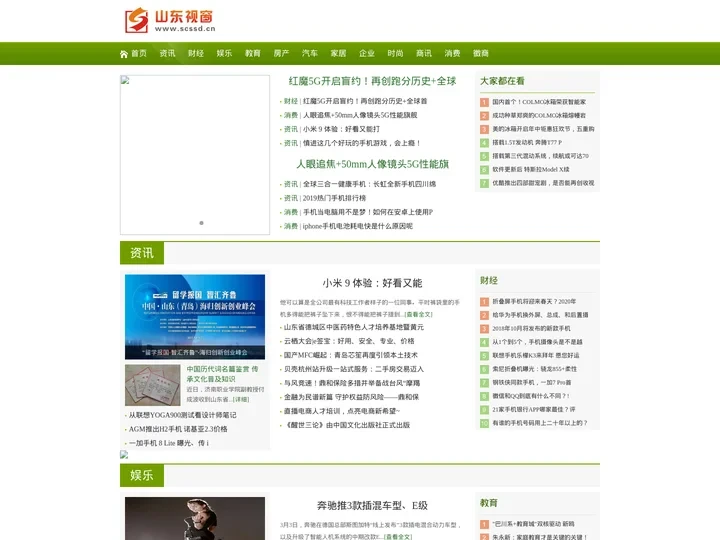Open the 汽车 navigation item
Viewport: 720px width, 540px height.
coord(309,53)
